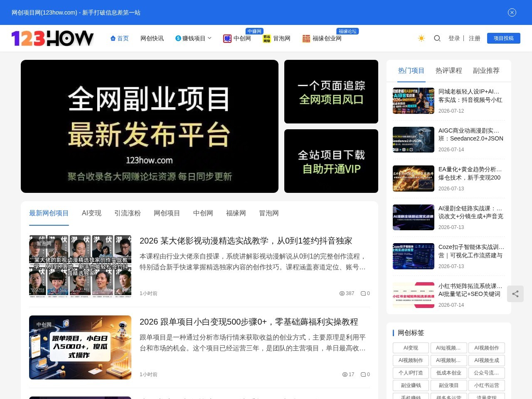Image resolution: width=532 pixels, height=399 pixels.
Task: Click comment icon on 跟单项目 article
Action: [363, 374]
